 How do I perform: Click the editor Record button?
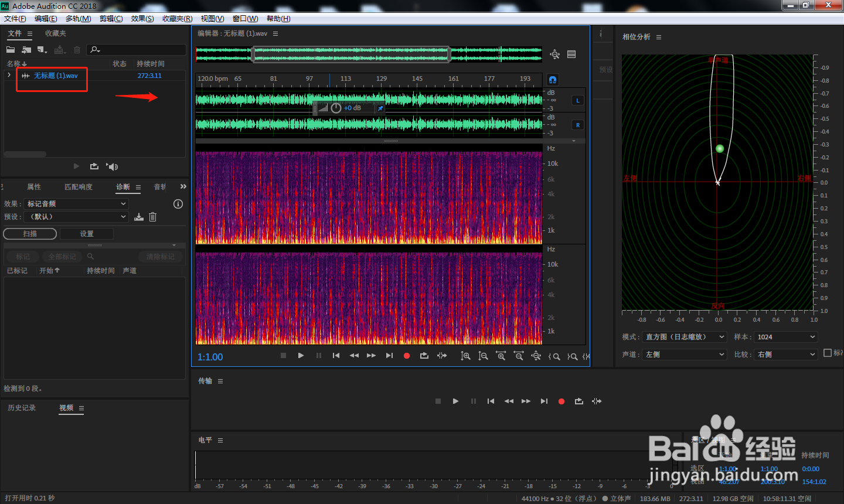pyautogui.click(x=407, y=356)
